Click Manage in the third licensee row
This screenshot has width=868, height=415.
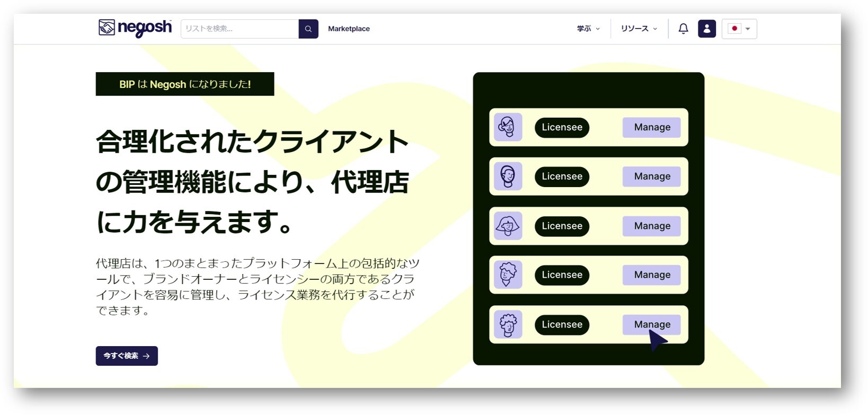651,226
